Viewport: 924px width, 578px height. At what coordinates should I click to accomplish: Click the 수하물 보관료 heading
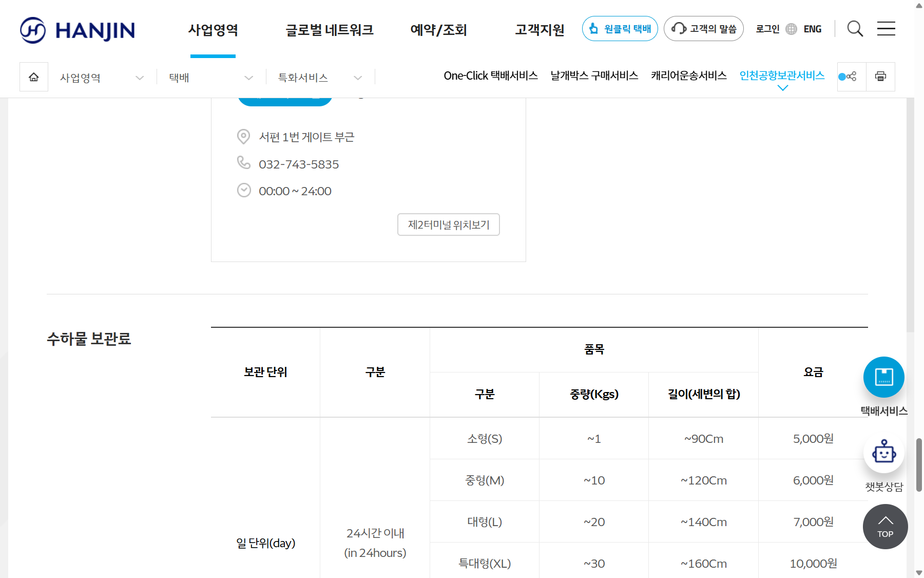point(89,339)
